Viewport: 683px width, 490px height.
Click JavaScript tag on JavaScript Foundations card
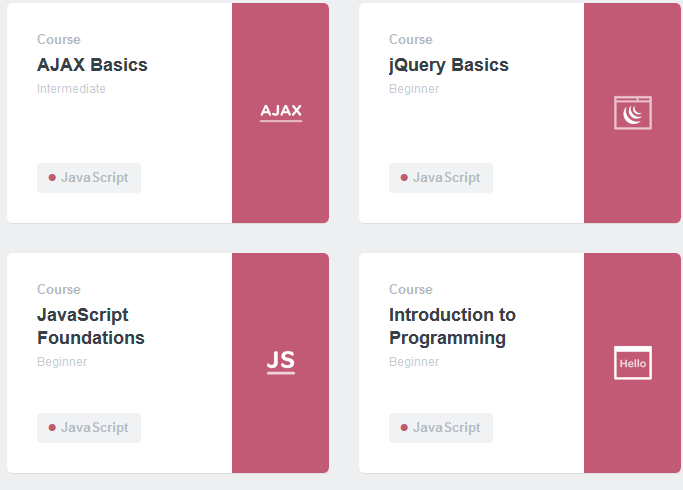(x=89, y=428)
